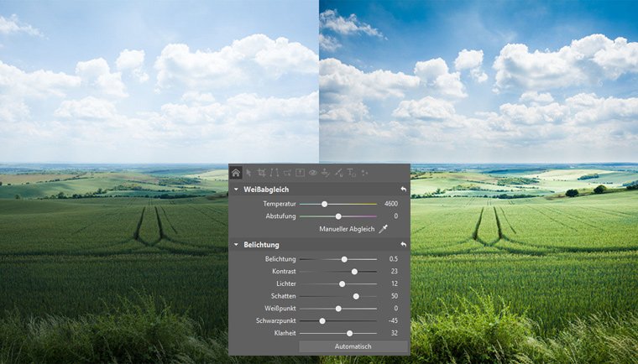Screen dimensions: 638x364
Task: Select the collinearity vertical lines tool
Action: [275, 173]
